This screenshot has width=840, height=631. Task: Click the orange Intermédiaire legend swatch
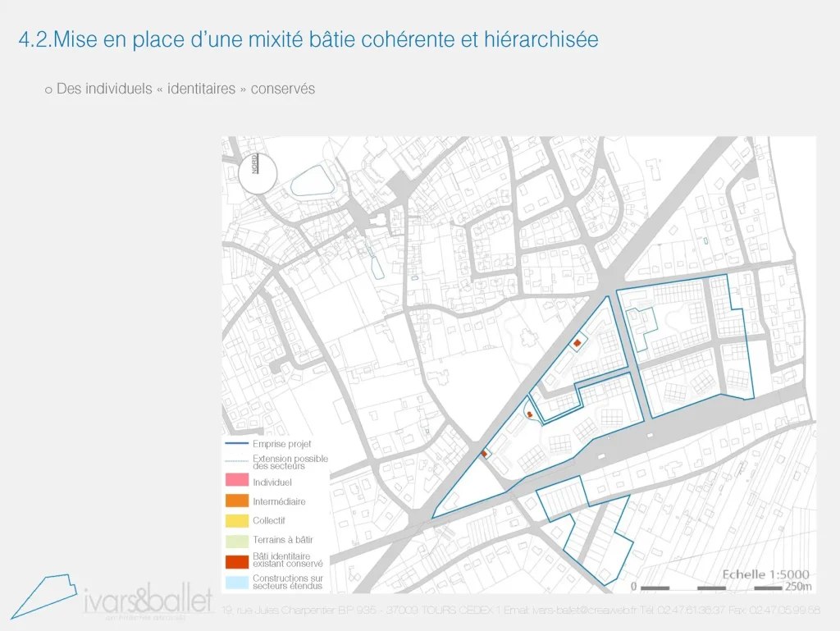pyautogui.click(x=236, y=501)
